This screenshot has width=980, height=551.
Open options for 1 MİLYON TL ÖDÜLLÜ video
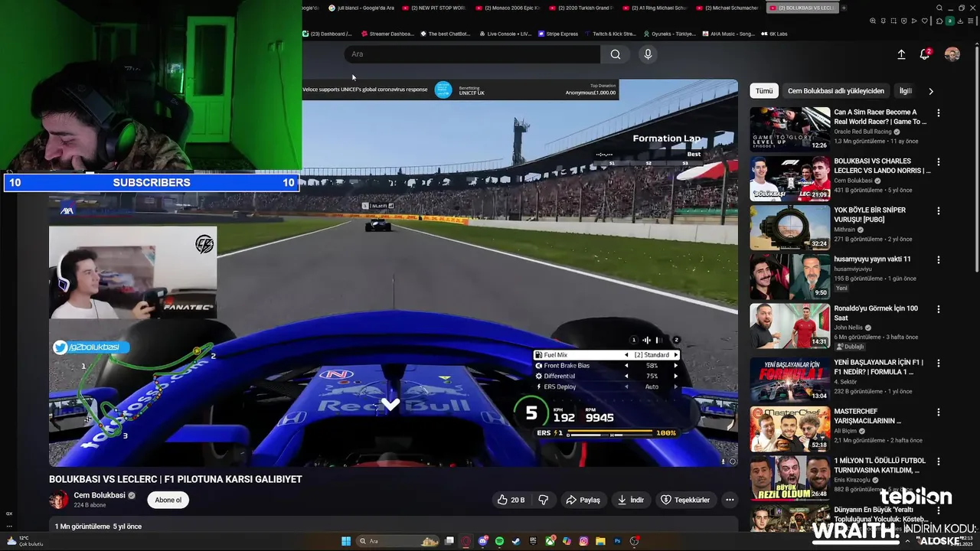pos(939,461)
